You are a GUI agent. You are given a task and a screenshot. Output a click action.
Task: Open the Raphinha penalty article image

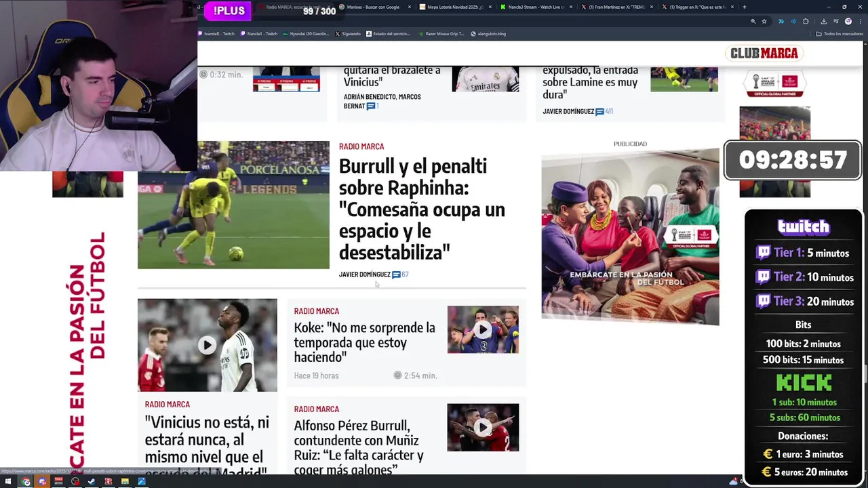pos(233,205)
